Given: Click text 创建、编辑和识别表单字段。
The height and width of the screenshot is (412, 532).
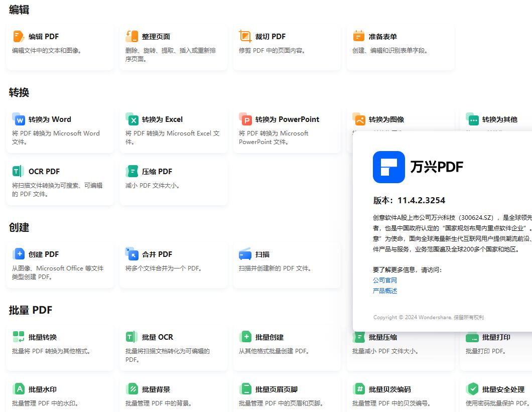Looking at the screenshot, I should point(390,51).
